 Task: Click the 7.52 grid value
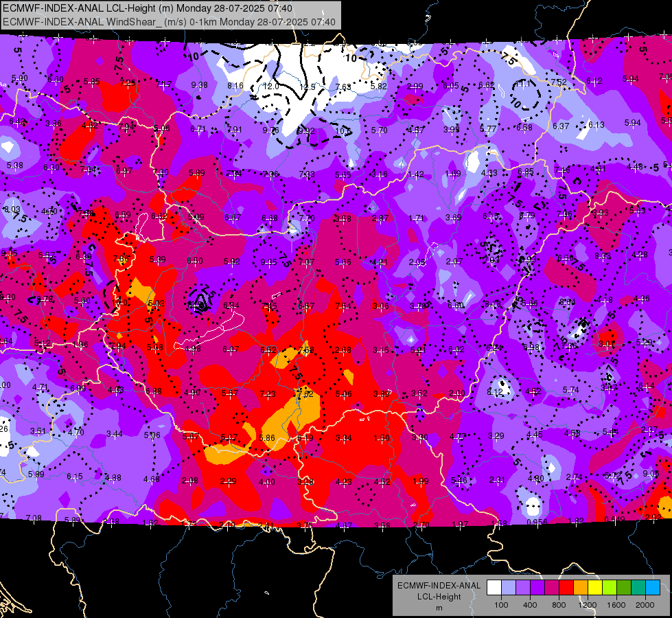(x=559, y=82)
